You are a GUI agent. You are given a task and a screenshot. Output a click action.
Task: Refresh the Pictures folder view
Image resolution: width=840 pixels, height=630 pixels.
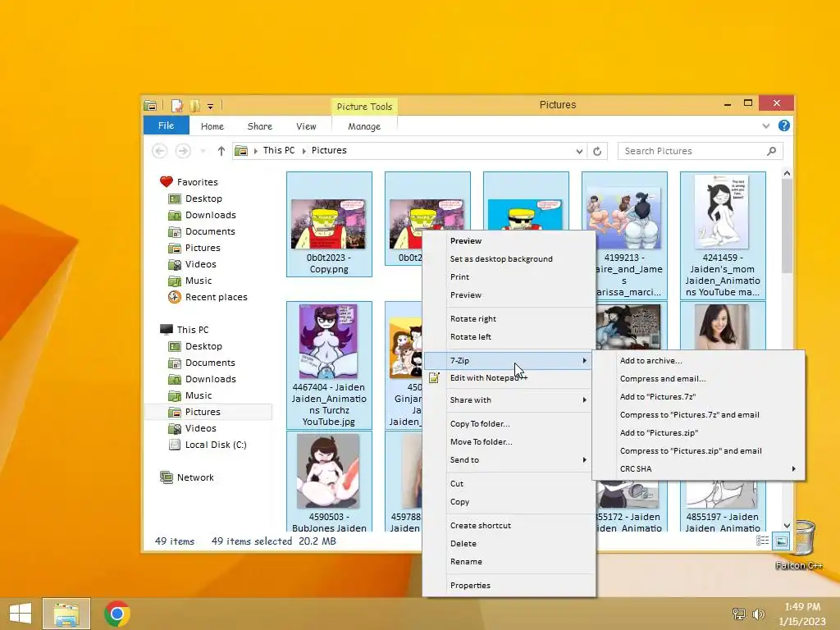(597, 151)
